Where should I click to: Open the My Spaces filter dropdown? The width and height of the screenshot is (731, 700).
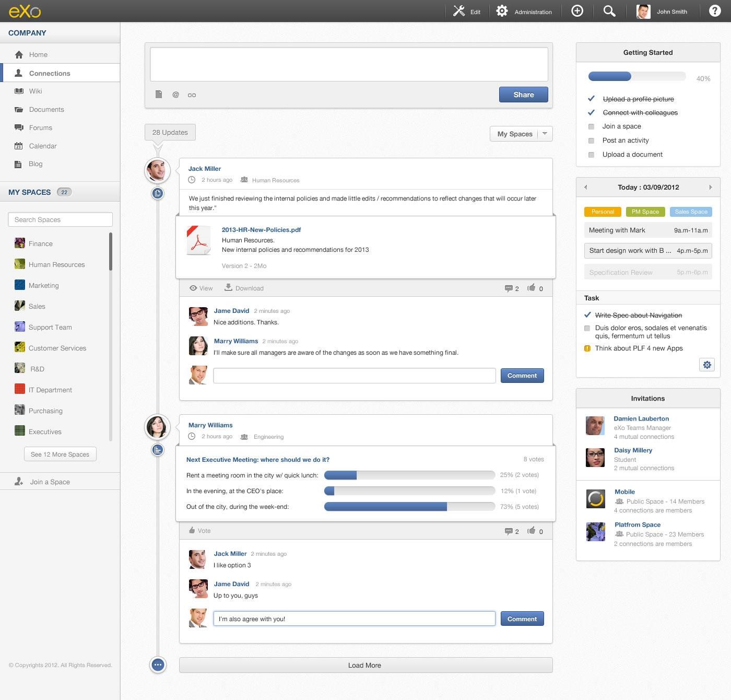point(521,134)
